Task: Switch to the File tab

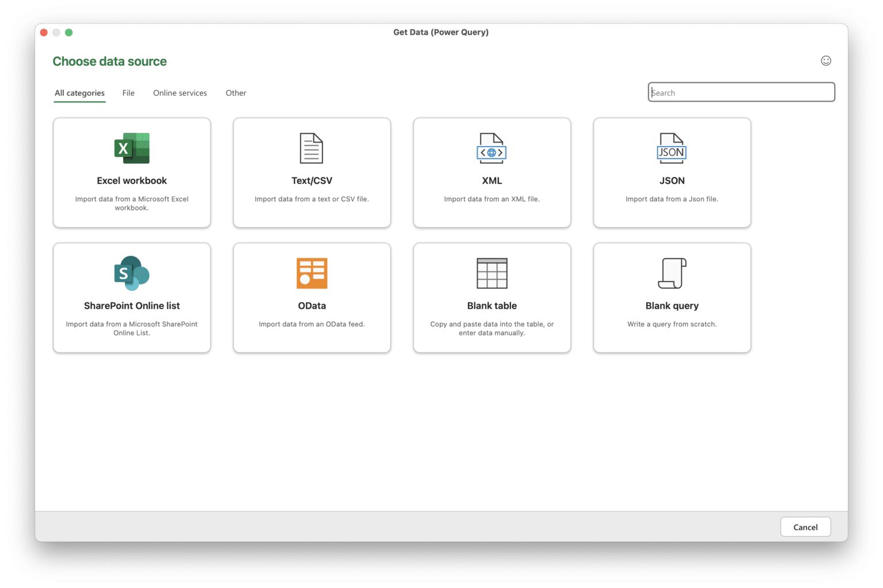Action: click(128, 93)
